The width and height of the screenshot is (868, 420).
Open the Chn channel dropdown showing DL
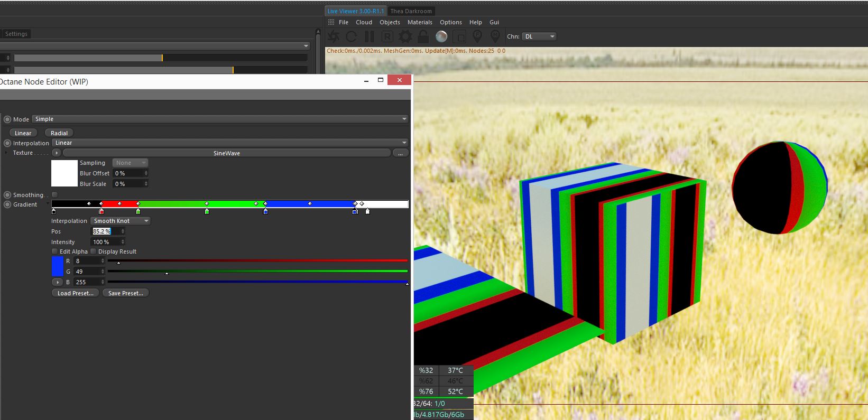pos(539,36)
